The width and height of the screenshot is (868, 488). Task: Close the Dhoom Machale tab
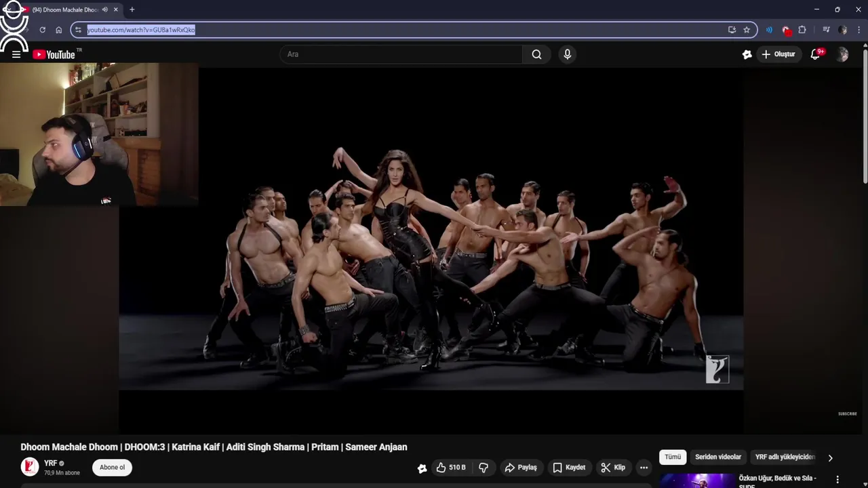pos(117,9)
